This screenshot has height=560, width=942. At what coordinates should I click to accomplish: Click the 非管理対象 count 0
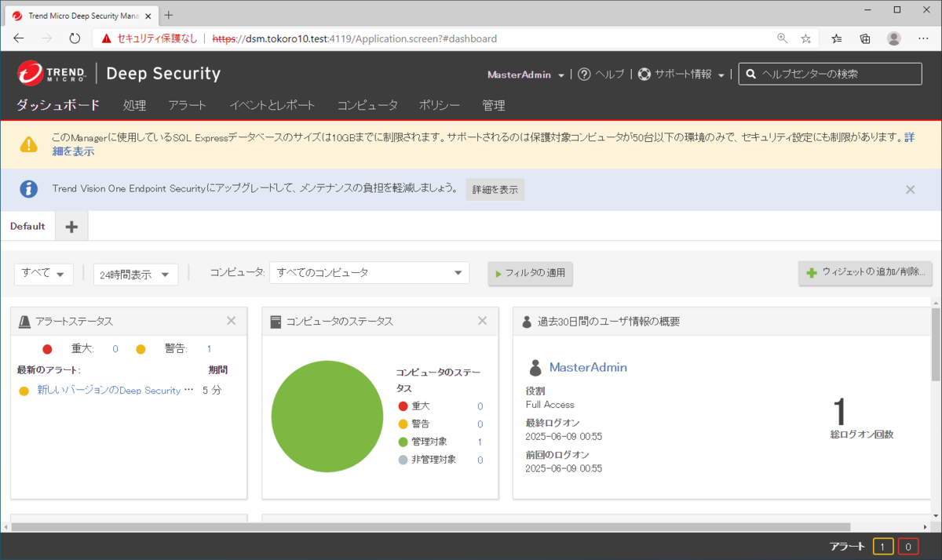tap(480, 460)
